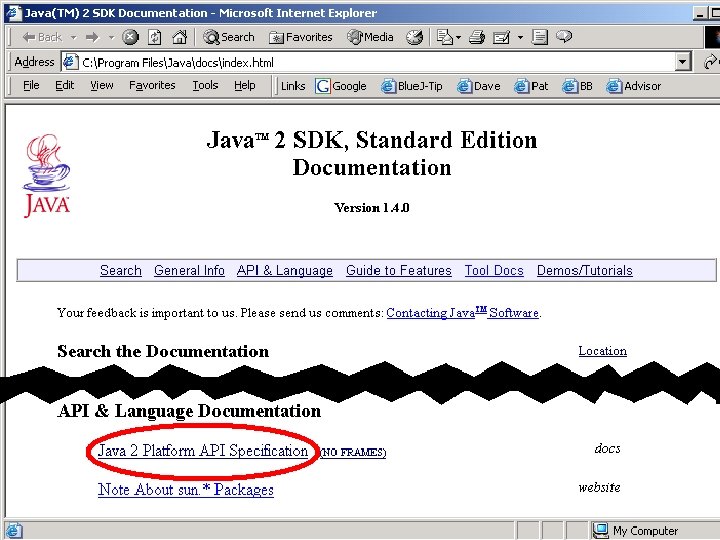
Task: Click the Back navigation button
Action: coord(42,37)
